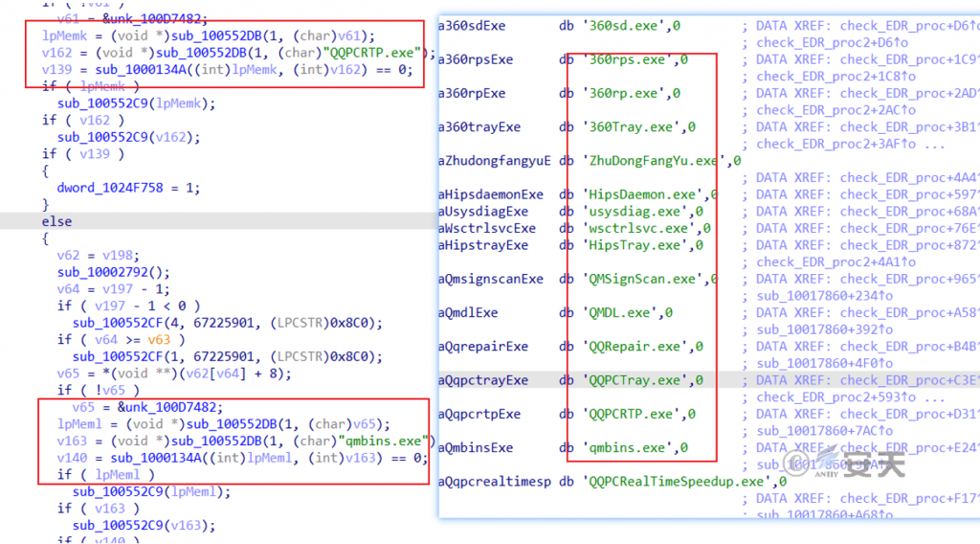Click the aZhudongfangyuE data label

[x=495, y=161]
